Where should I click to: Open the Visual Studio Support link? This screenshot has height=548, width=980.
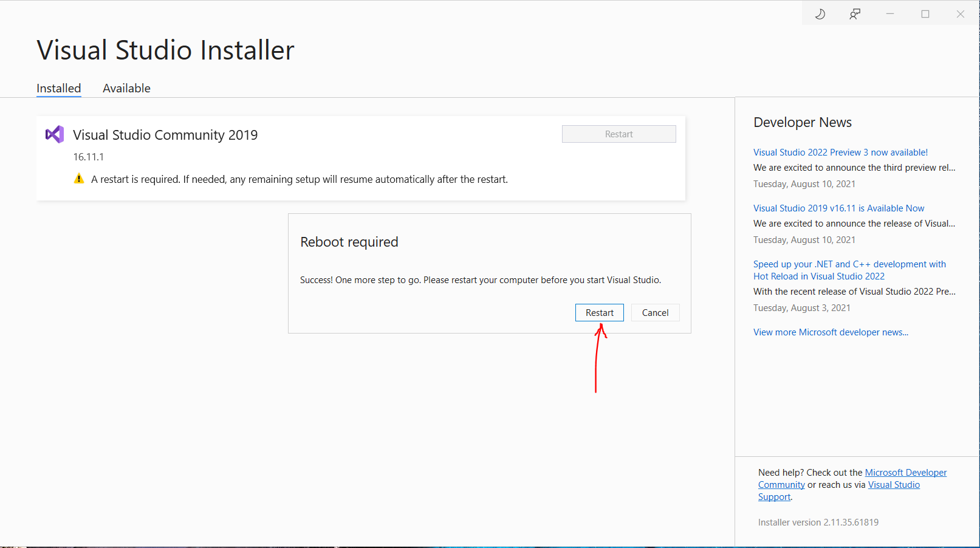[839, 491]
